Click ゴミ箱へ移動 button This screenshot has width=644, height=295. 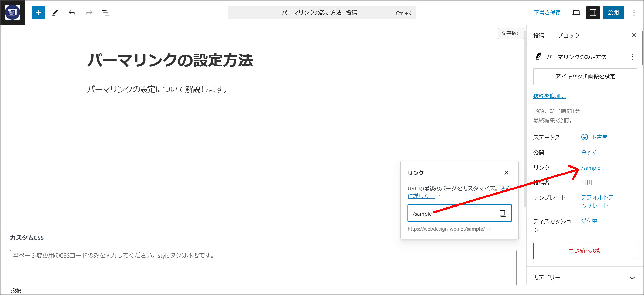pyautogui.click(x=585, y=251)
